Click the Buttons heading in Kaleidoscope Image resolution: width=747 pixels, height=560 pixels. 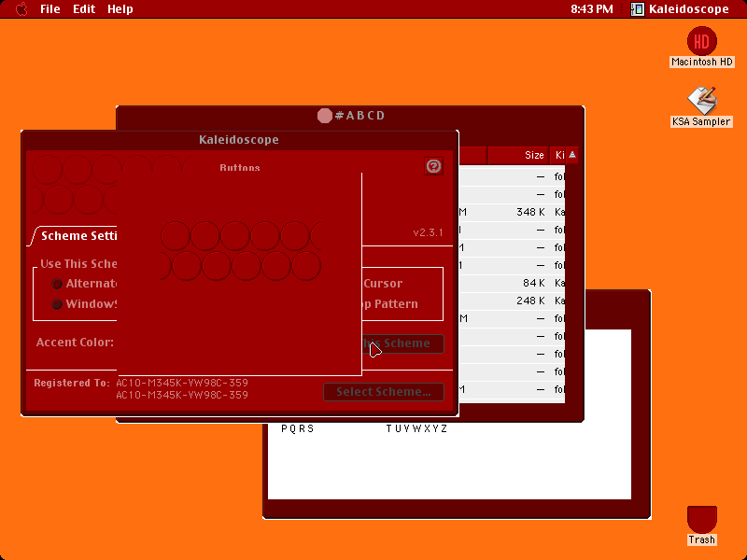click(240, 168)
